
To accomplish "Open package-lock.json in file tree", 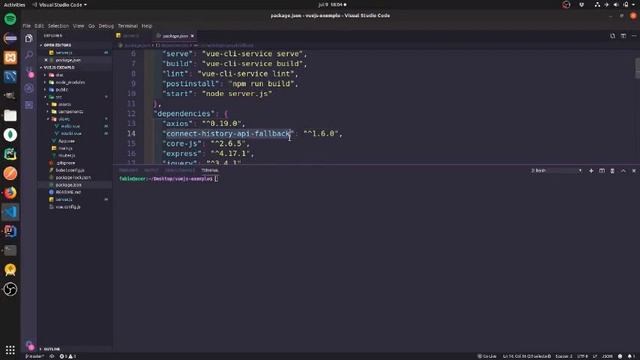I will coord(73,178).
